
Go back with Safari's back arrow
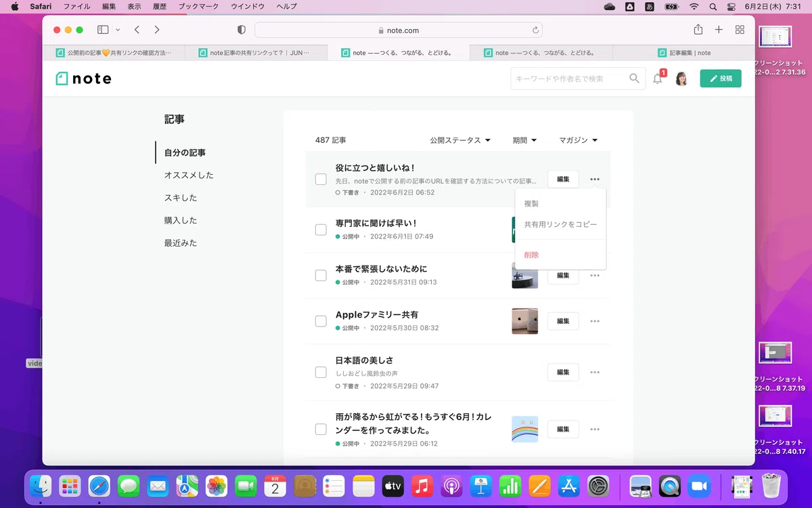(137, 30)
